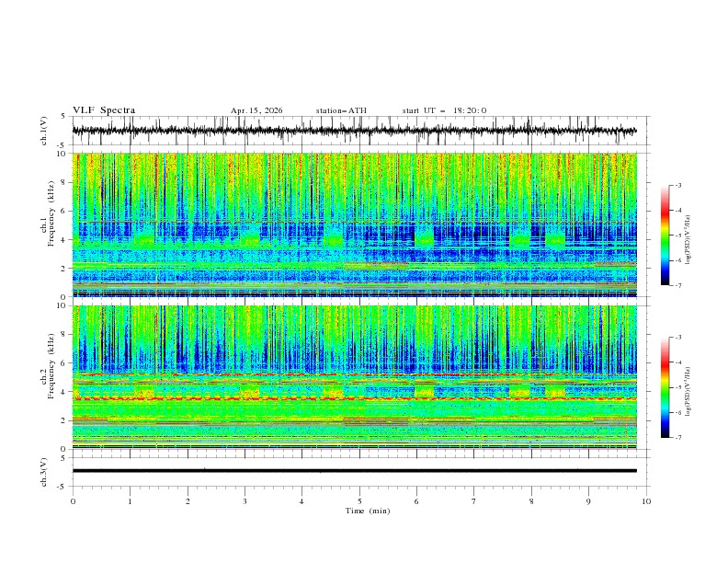728x563 pixels.
Task: Click the "10" minute tick on the time axis
Action: pyautogui.click(x=646, y=501)
